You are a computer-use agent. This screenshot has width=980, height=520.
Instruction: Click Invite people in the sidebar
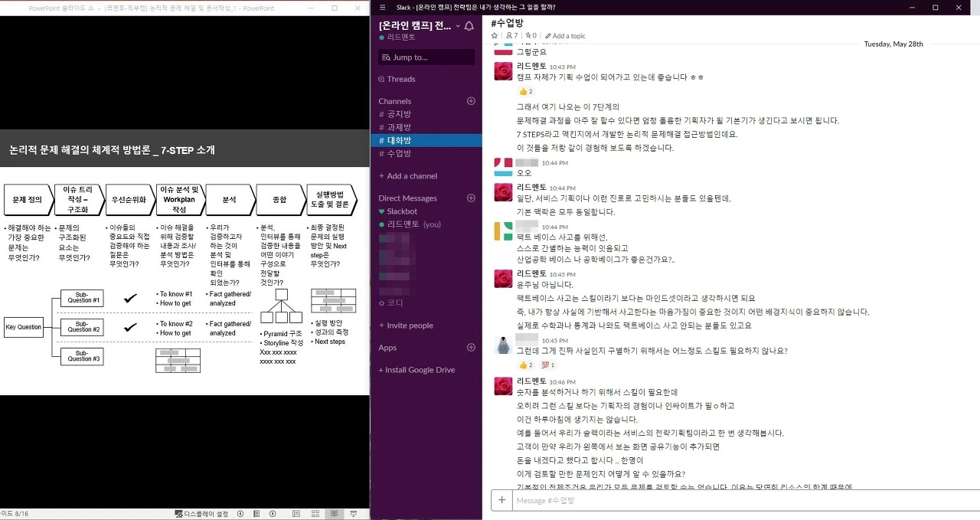click(x=405, y=325)
